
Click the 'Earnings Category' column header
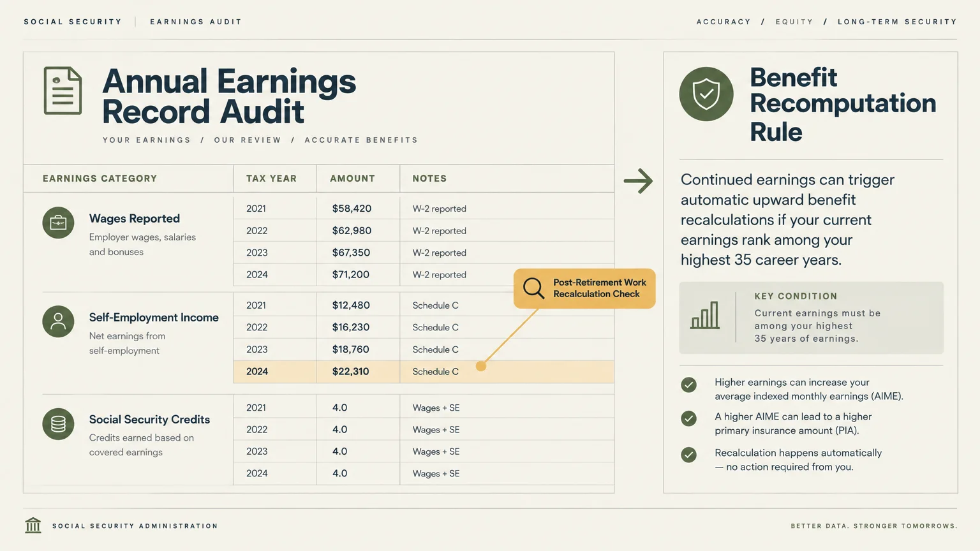100,179
